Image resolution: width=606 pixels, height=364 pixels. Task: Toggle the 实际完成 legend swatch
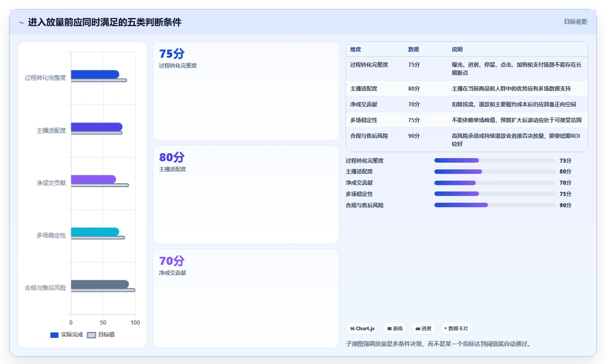pyautogui.click(x=55, y=335)
